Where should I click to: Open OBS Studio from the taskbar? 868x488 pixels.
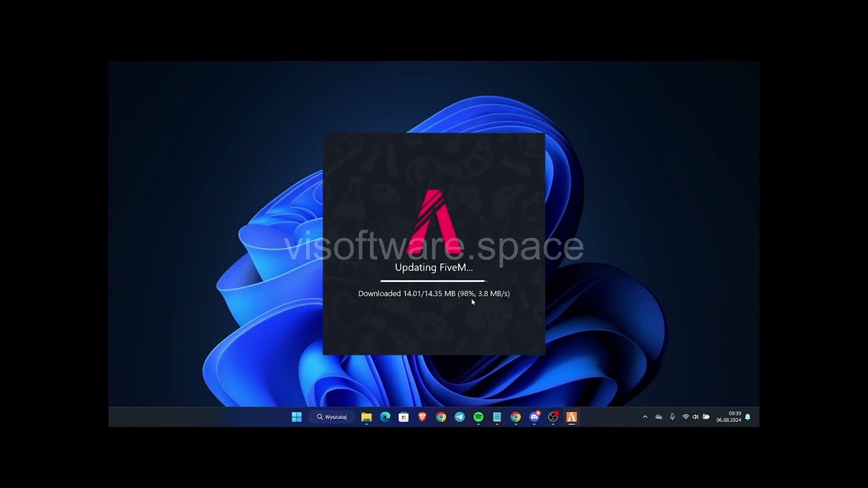553,417
